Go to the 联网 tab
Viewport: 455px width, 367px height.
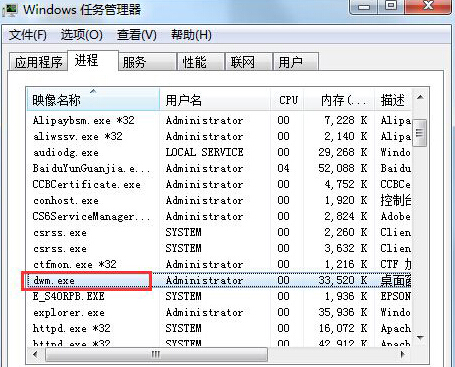point(249,62)
